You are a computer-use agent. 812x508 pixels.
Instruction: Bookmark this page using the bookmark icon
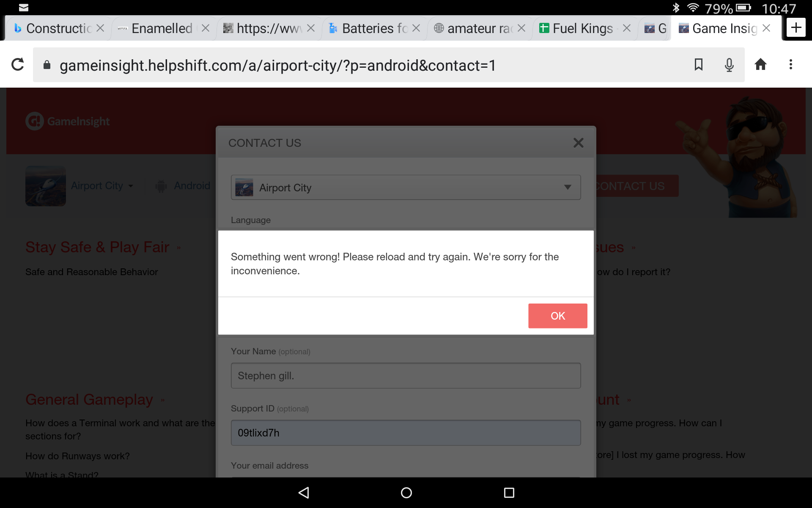tap(699, 64)
